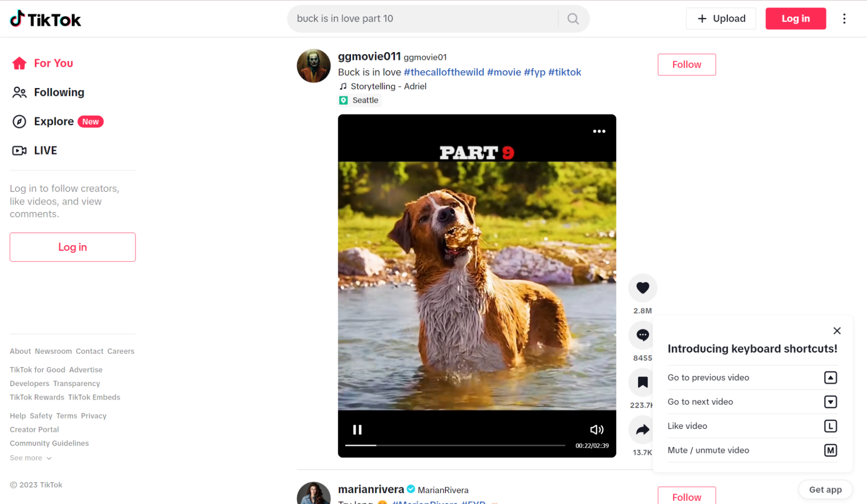
Task: Open the Developers footer link
Action: click(x=29, y=384)
